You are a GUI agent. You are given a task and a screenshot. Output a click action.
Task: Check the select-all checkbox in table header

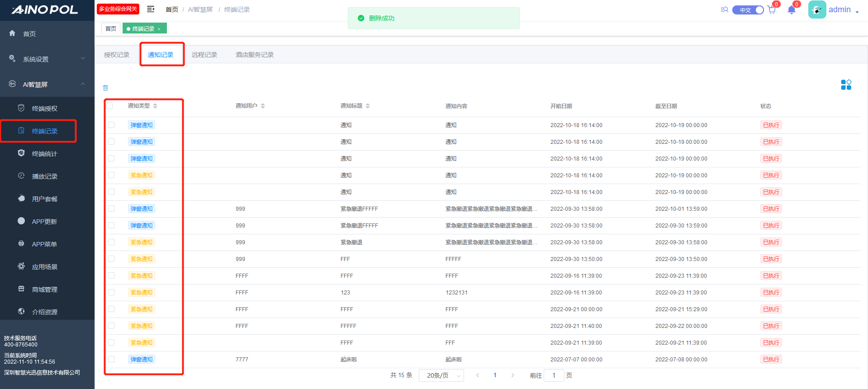click(109, 106)
